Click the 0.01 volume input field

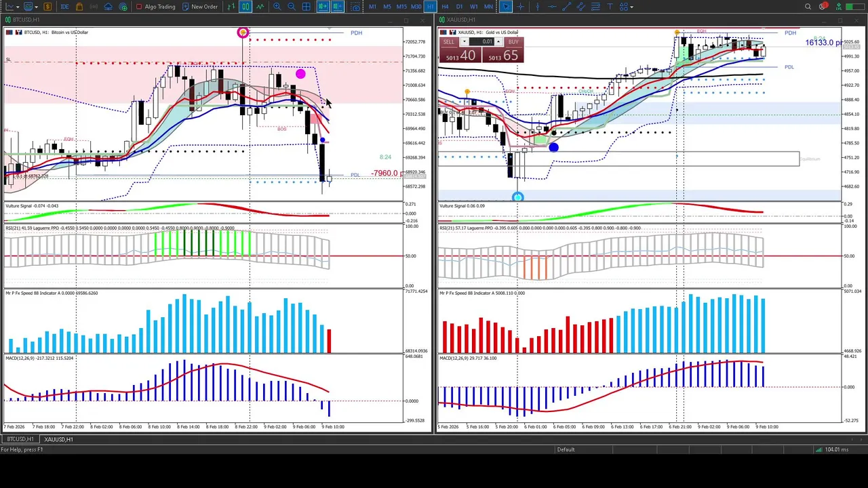(x=481, y=42)
